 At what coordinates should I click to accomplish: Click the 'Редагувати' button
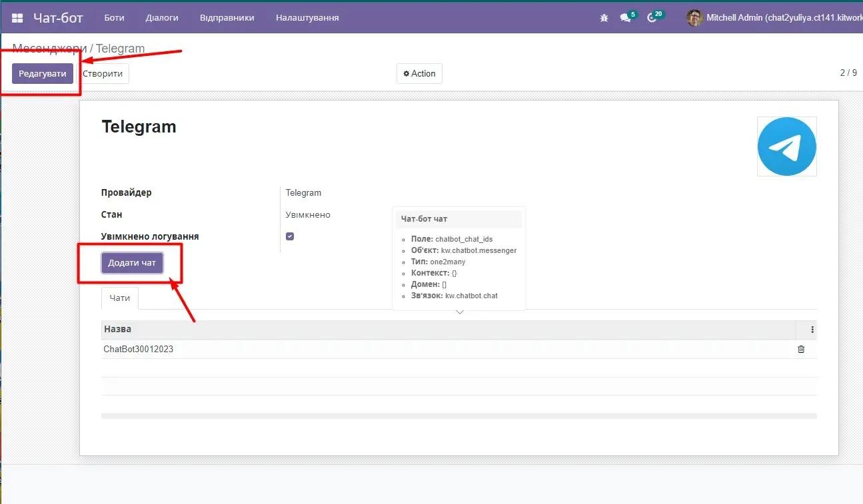(x=42, y=73)
